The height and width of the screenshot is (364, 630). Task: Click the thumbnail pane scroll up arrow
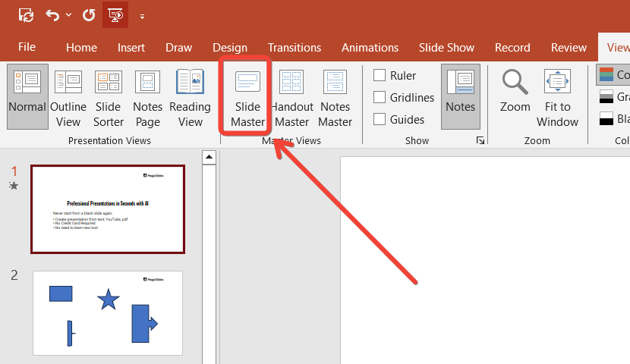click(209, 157)
